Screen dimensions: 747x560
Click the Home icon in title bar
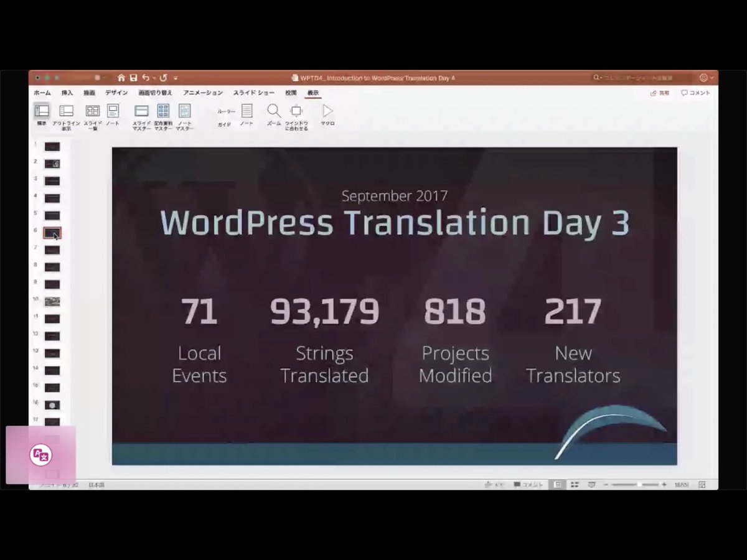coord(121,78)
